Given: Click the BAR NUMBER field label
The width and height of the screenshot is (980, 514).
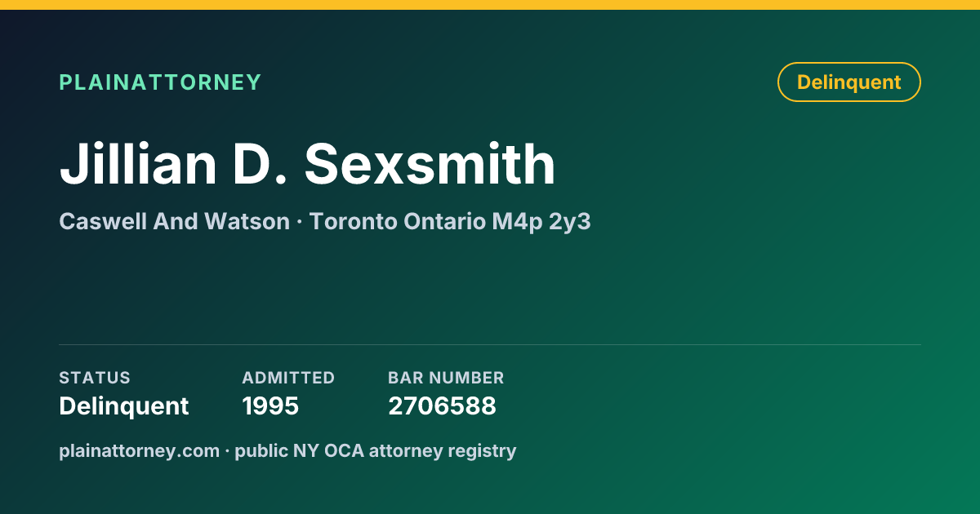Looking at the screenshot, I should click(446, 378).
